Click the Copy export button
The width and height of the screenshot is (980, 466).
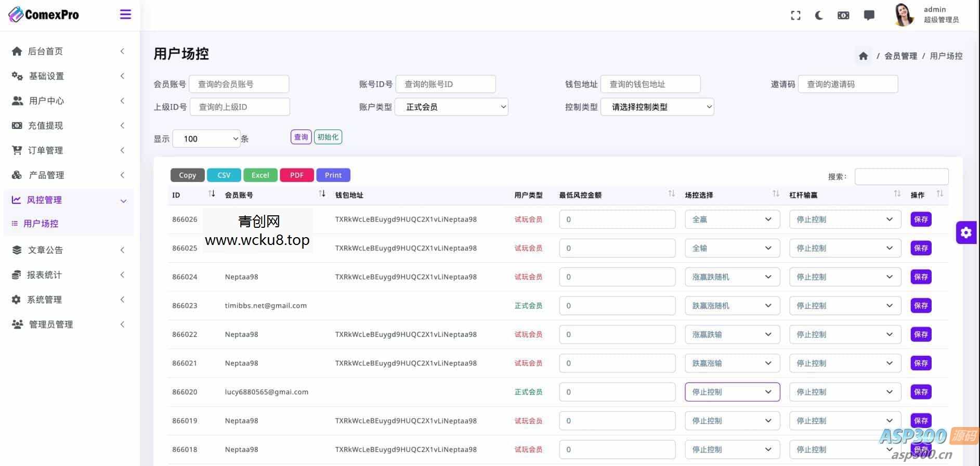pos(187,175)
